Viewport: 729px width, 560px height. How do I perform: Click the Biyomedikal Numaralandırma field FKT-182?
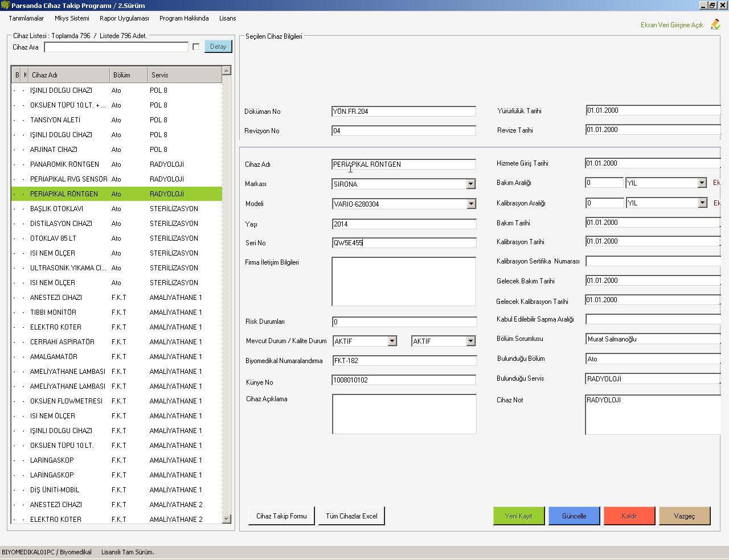tap(404, 361)
